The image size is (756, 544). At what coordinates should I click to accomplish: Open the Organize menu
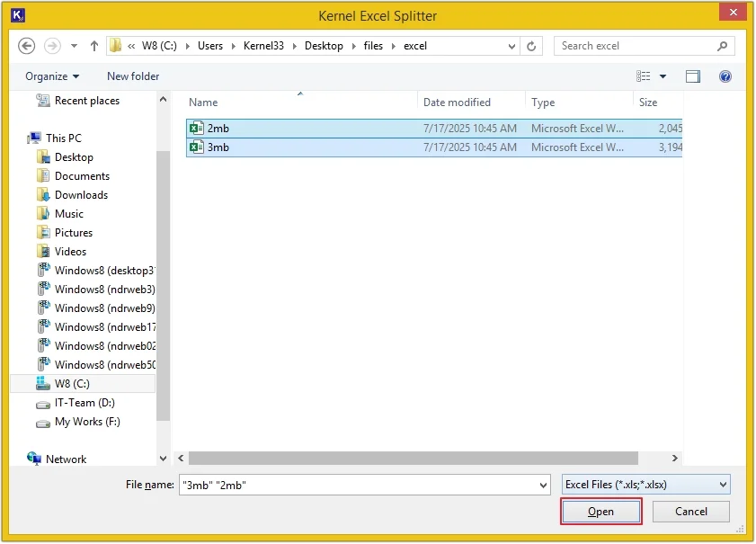[x=52, y=76]
